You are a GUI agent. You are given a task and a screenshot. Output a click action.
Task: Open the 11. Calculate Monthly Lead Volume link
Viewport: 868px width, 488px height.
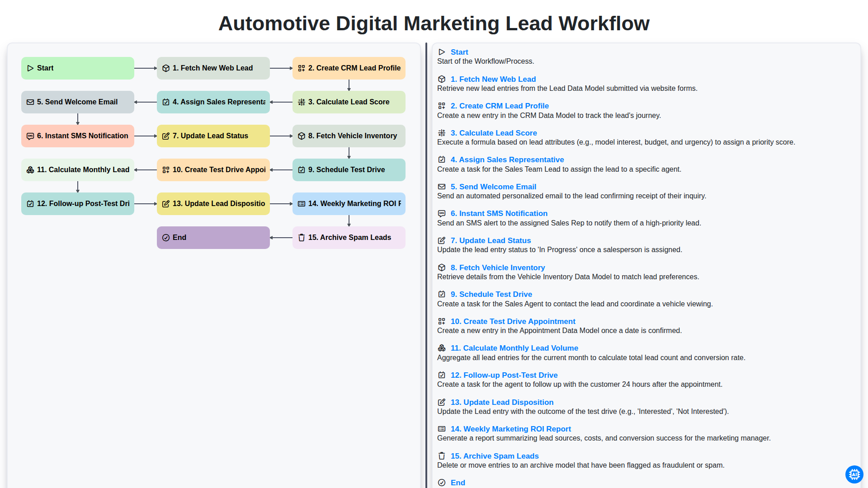click(514, 348)
